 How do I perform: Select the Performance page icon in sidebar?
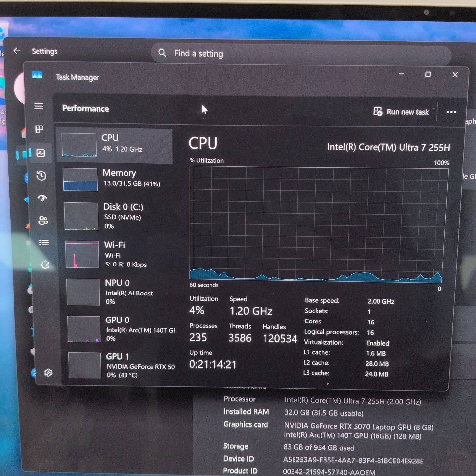coord(41,153)
